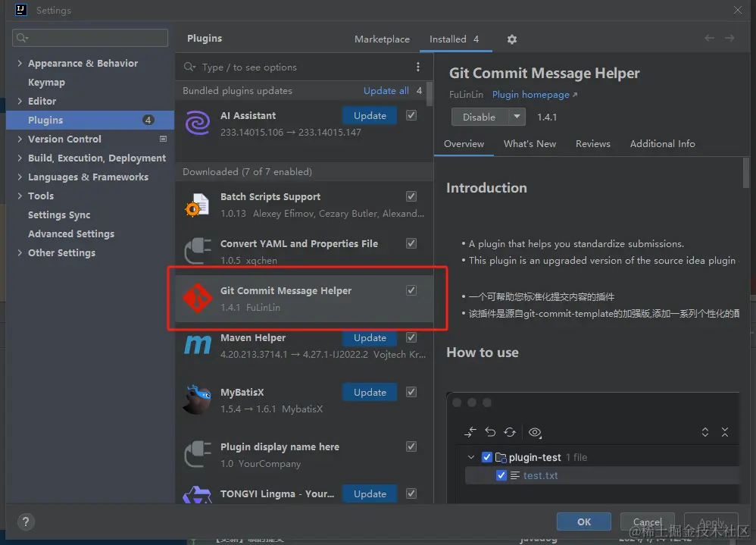Image resolution: width=756 pixels, height=545 pixels.
Task: Expand Version Control settings node
Action: coord(20,139)
